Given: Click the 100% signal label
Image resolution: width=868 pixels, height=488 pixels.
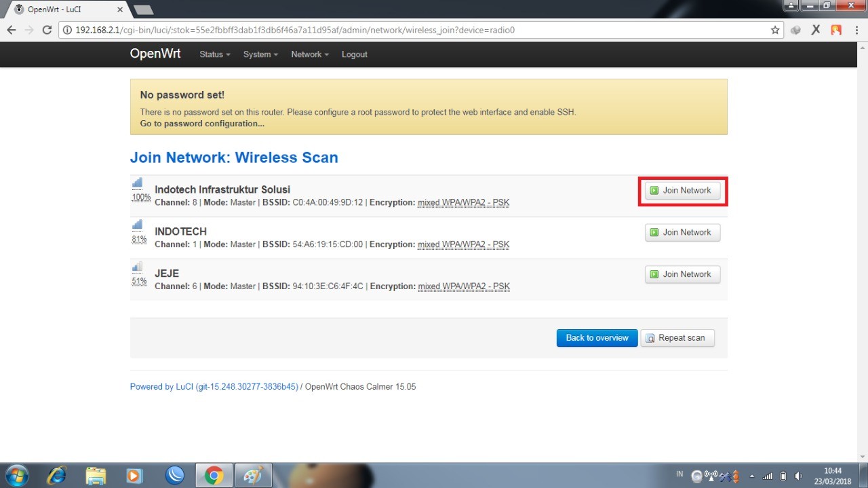Looking at the screenshot, I should (x=141, y=198).
